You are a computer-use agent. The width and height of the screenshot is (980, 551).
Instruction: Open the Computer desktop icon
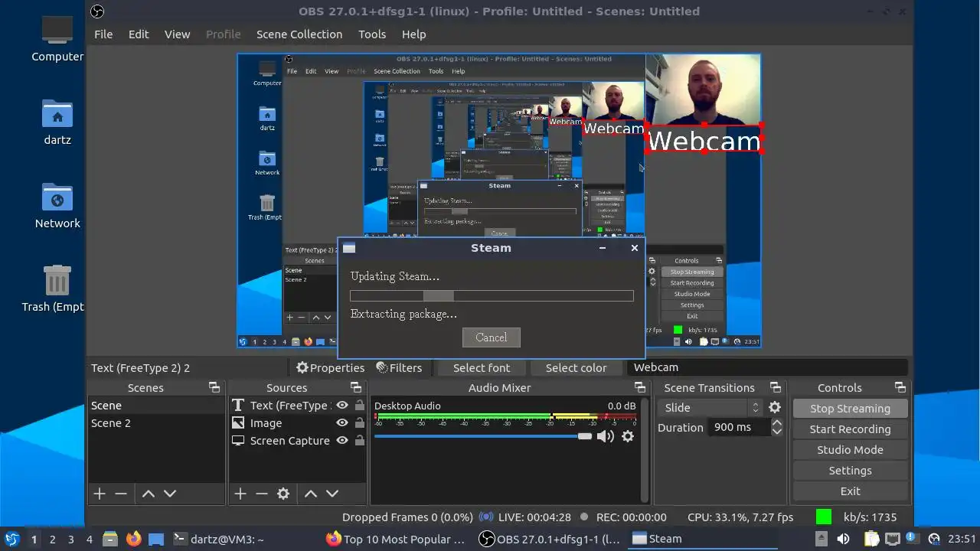(x=57, y=38)
